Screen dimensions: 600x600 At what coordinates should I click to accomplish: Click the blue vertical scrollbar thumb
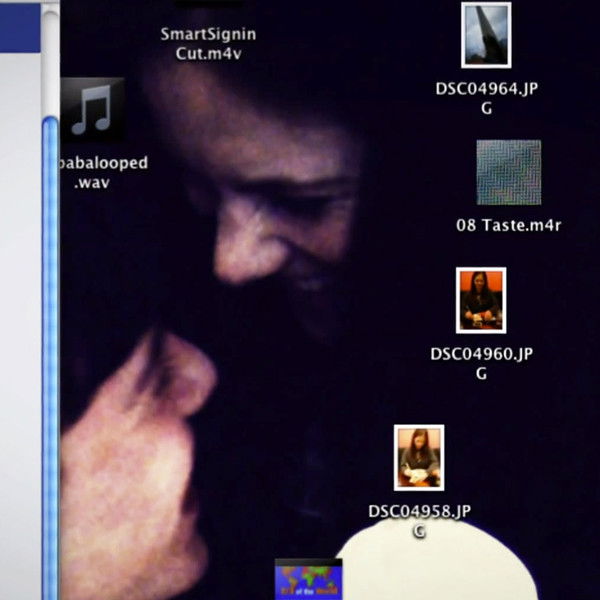click(50, 350)
